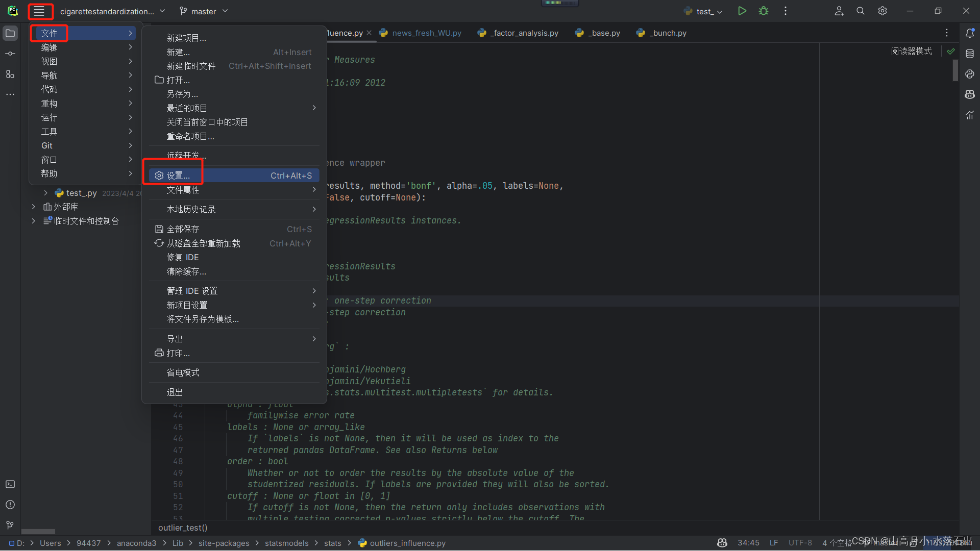
Task: Click the Debug bug icon
Action: click(x=764, y=11)
